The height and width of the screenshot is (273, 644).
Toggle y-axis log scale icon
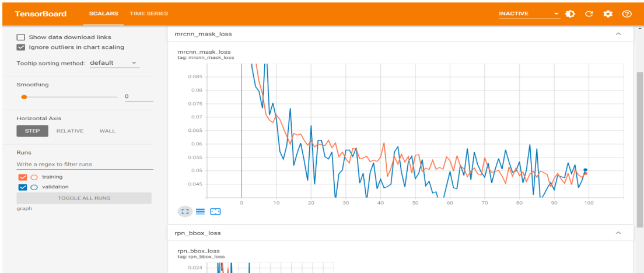(x=199, y=211)
